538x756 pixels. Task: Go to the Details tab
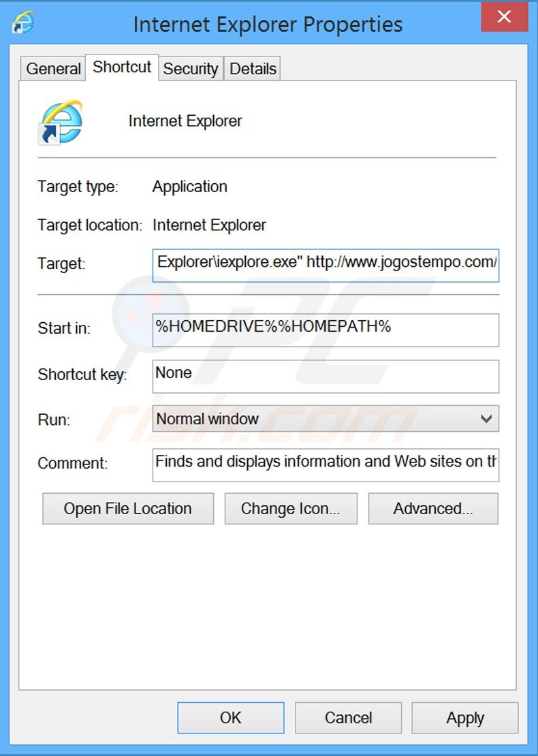[253, 69]
